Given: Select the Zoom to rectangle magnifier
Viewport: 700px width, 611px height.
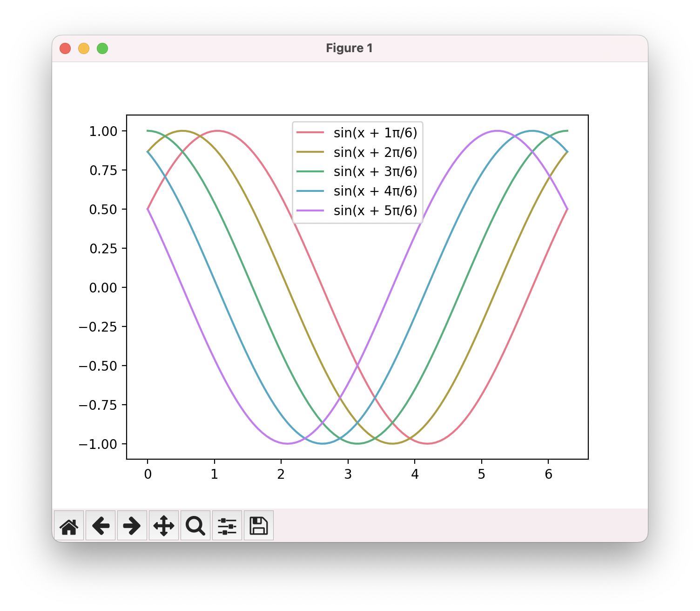Looking at the screenshot, I should point(195,526).
